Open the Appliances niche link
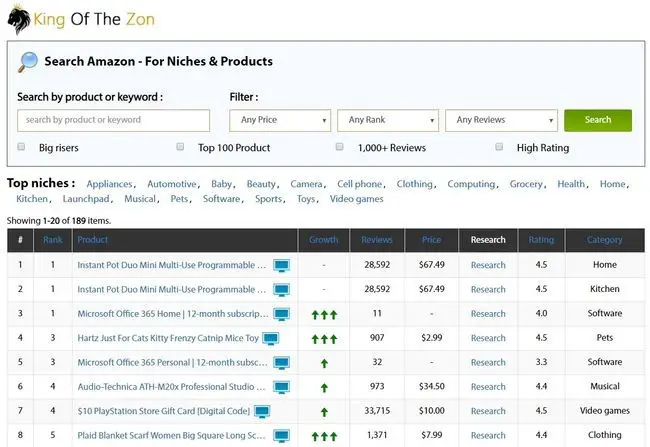650x447 pixels. 109,184
